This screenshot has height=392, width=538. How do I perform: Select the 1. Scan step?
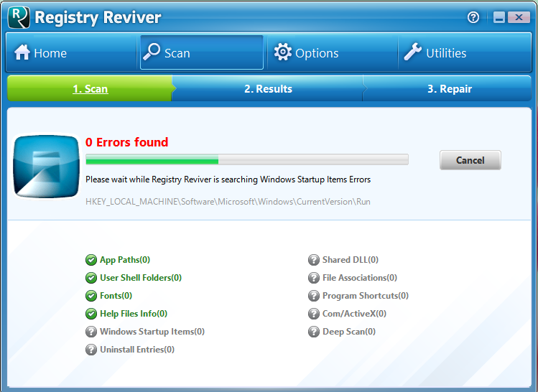click(90, 89)
